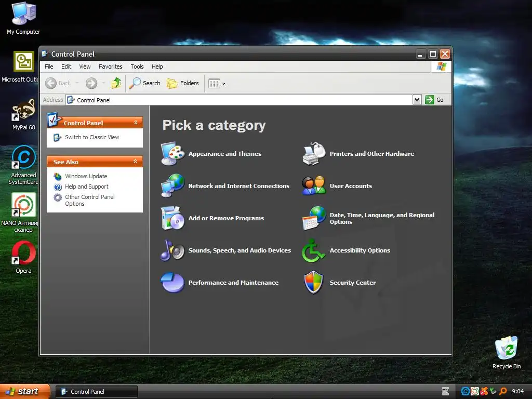Open the Accessibility Options wheelchair icon
Viewport: 532px width, 399px height.
(x=314, y=250)
